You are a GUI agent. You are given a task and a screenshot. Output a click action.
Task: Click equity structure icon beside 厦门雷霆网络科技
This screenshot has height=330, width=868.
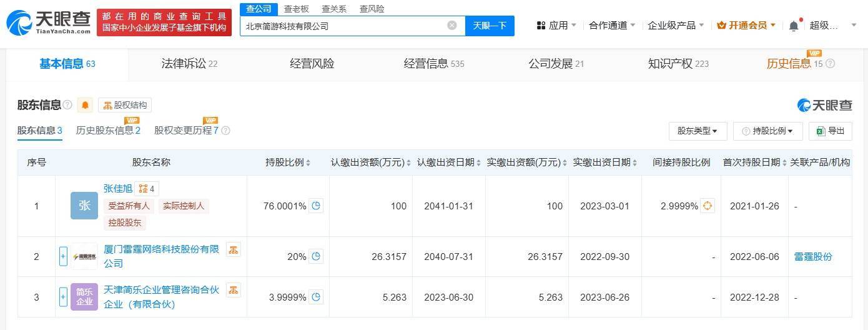click(233, 250)
